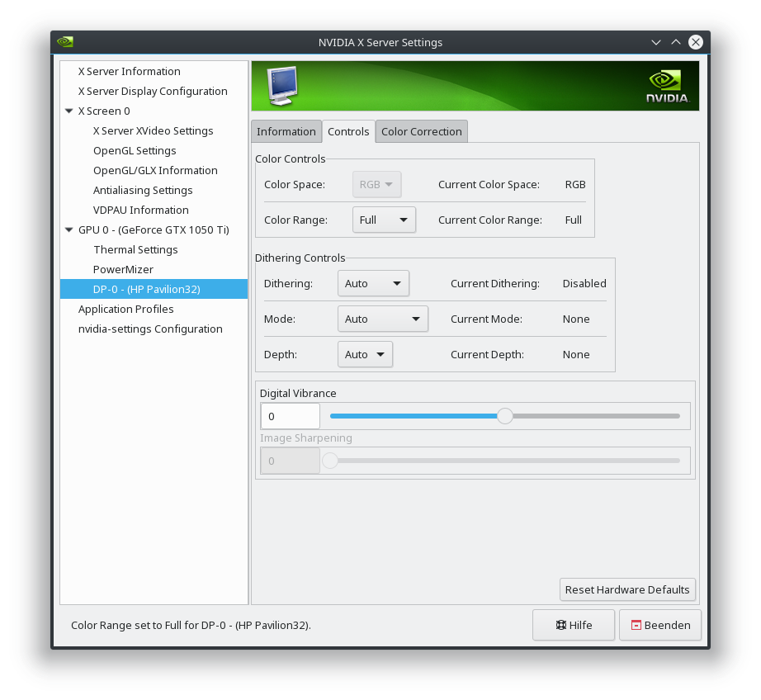This screenshot has height=700, width=761.
Task: Switch to the Color Correction tab
Action: click(x=422, y=131)
